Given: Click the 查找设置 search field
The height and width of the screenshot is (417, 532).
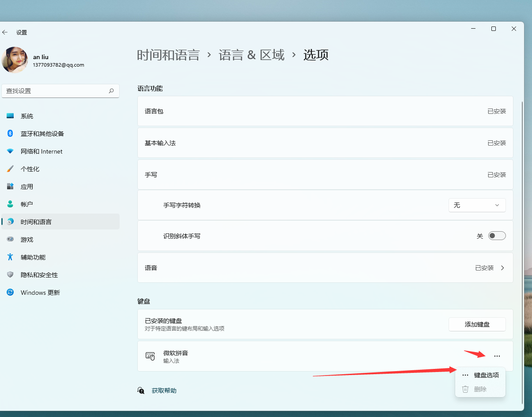Looking at the screenshot, I should (60, 91).
